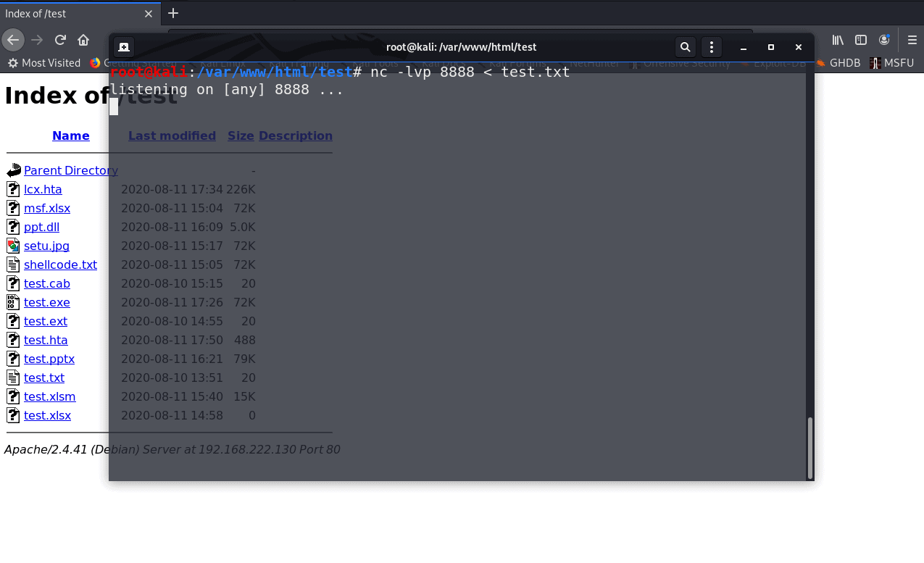The width and height of the screenshot is (924, 563).
Task: Click the size value '226K' for lcx.hta
Action: (241, 189)
